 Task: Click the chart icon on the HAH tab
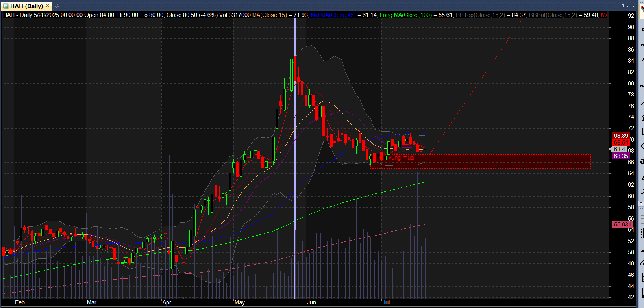tap(6, 6)
